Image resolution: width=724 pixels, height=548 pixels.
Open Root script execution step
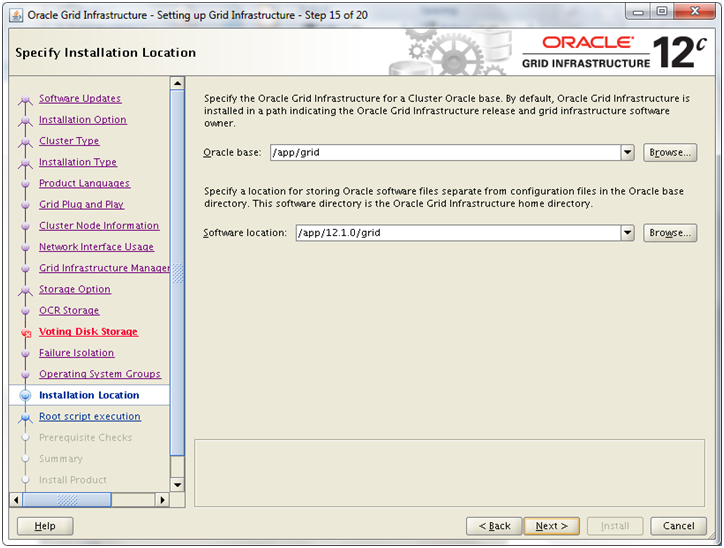tap(90, 416)
